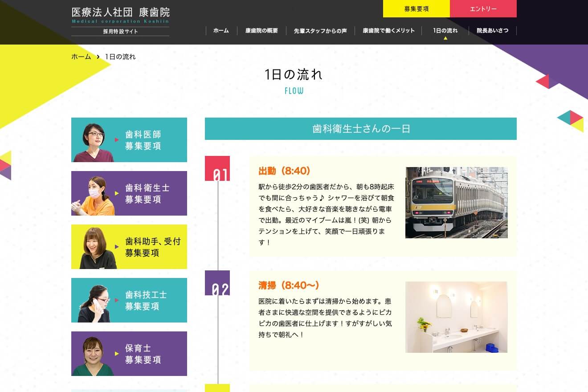Image resolution: width=588 pixels, height=392 pixels.
Task: Click the arrow icon on 歯科助手、受付 banner
Action: click(x=117, y=247)
